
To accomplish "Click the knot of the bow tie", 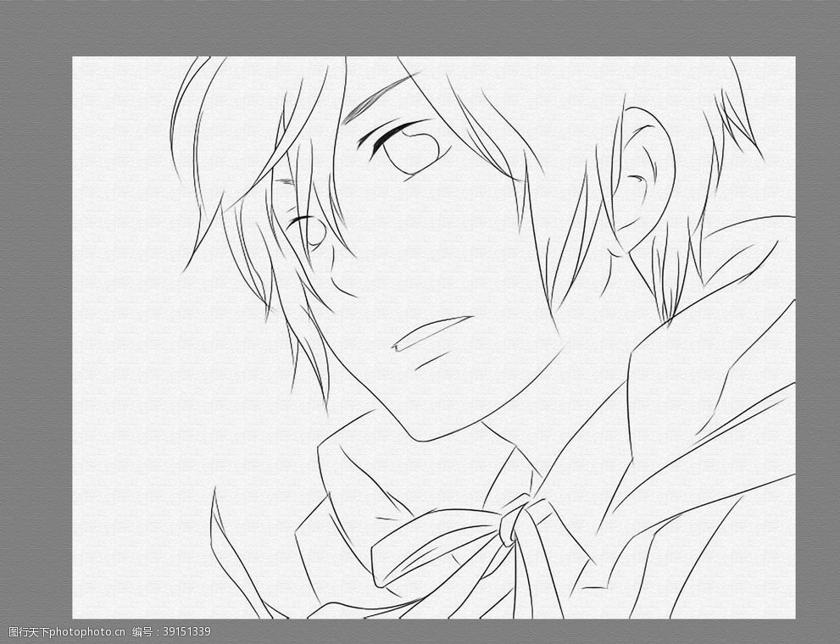I will tap(514, 520).
